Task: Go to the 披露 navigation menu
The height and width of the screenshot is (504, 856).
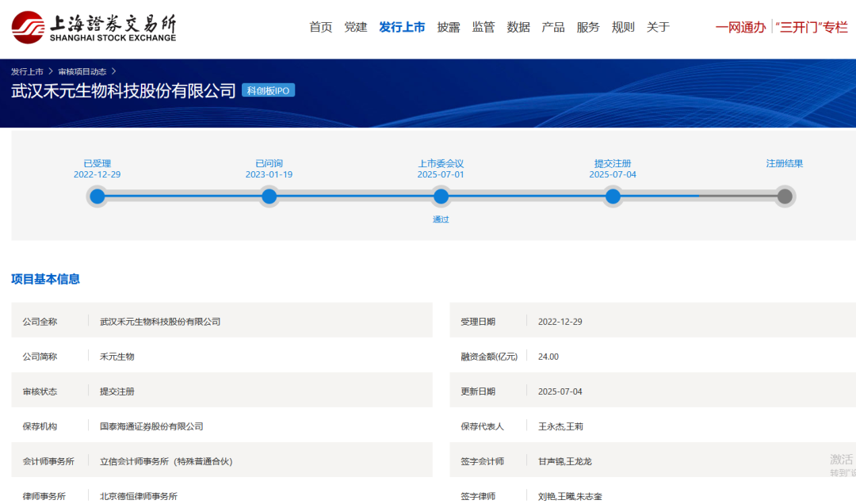Action: pos(449,27)
